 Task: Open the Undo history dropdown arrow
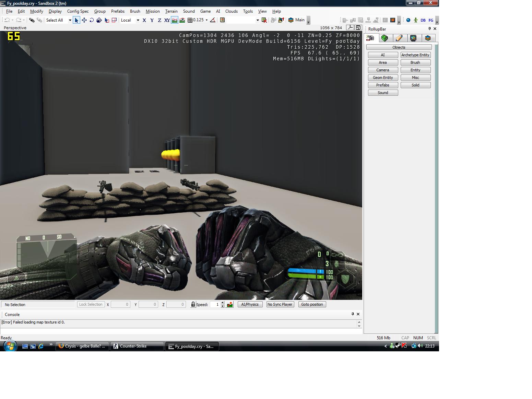pyautogui.click(x=12, y=20)
